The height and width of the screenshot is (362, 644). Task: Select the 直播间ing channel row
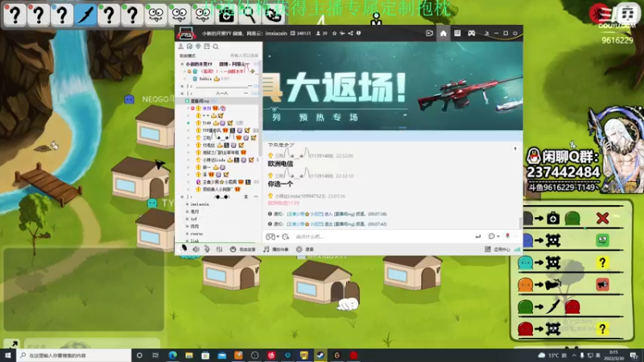pos(218,101)
